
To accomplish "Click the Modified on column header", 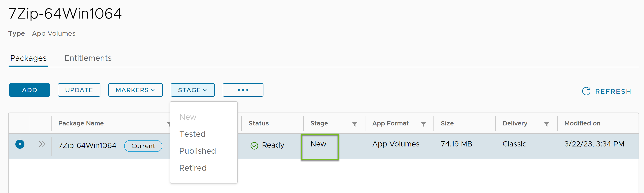I will coord(582,123).
